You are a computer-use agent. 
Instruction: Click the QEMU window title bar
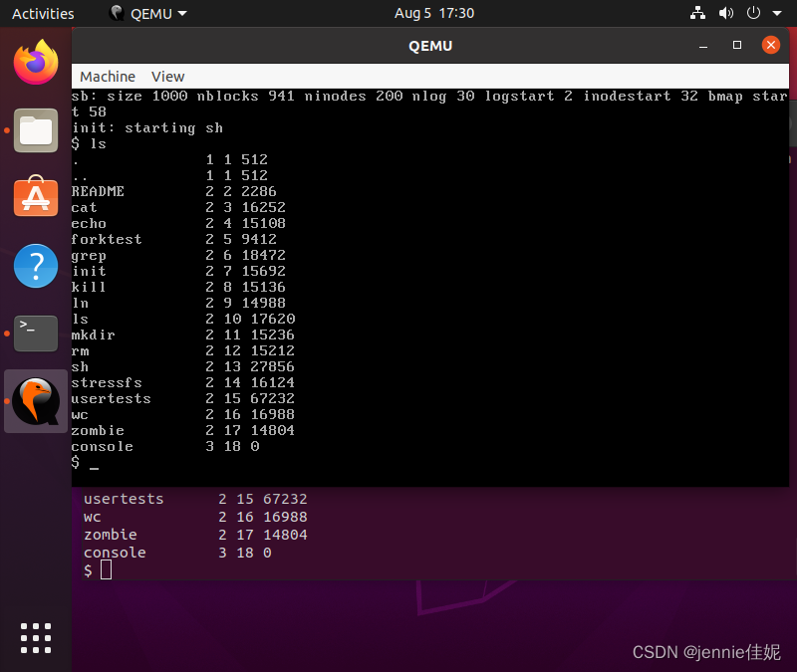428,45
